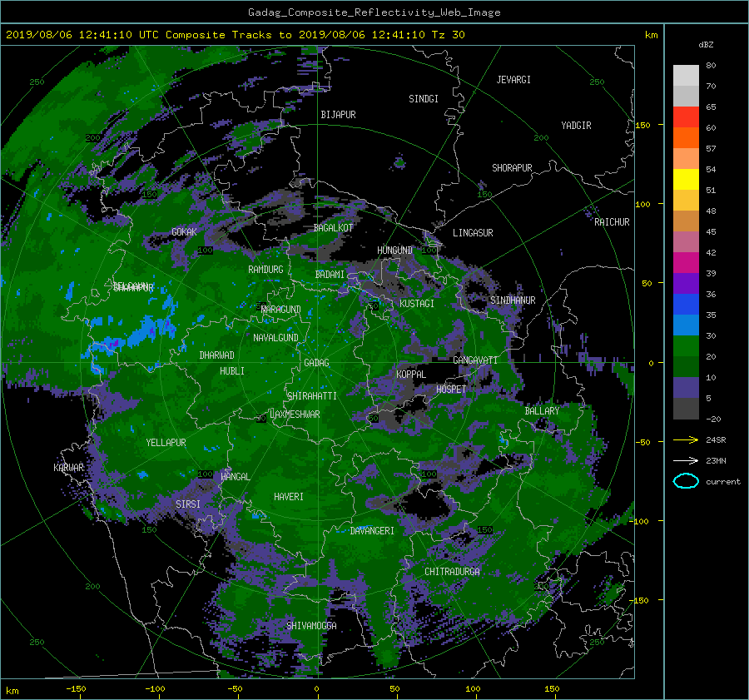The image size is (749, 700).
Task: Select the red 60-65 dBZ legend swatch
Action: (x=686, y=117)
